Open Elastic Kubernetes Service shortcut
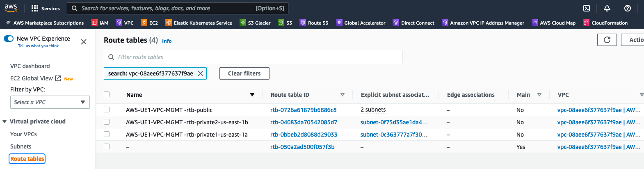The image size is (644, 169). click(x=199, y=23)
